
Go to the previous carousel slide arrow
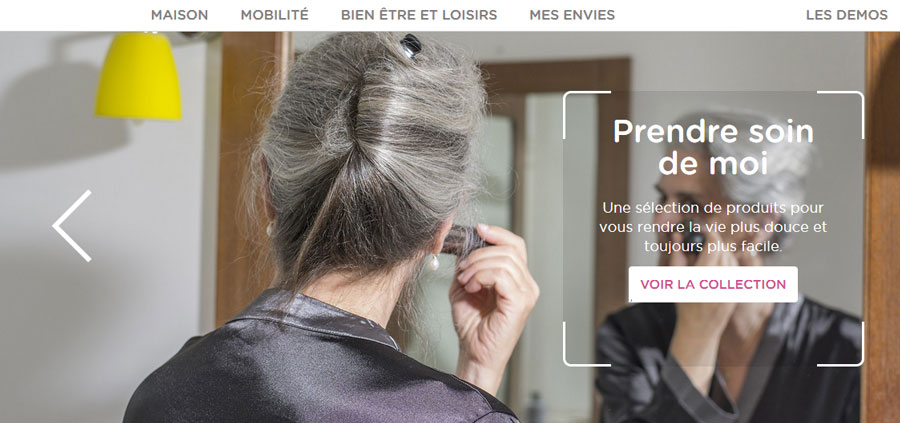coord(72,226)
